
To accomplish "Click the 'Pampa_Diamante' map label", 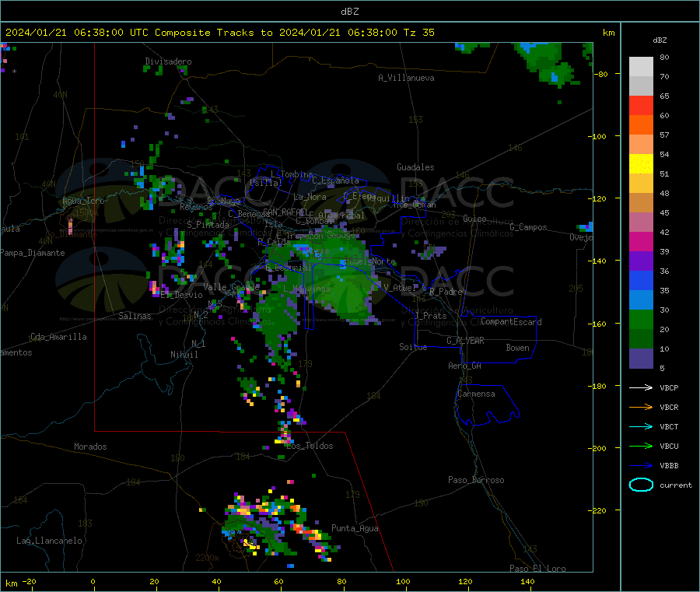I will [x=32, y=253].
